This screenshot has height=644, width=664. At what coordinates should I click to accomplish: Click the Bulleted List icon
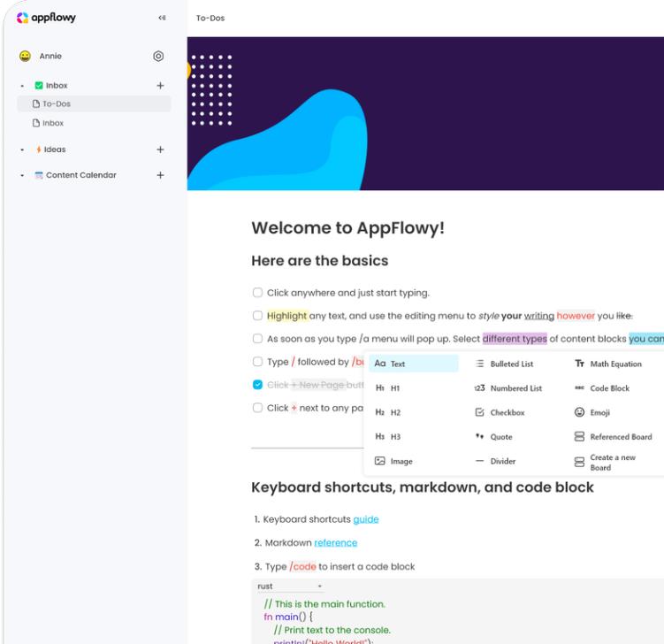[479, 364]
